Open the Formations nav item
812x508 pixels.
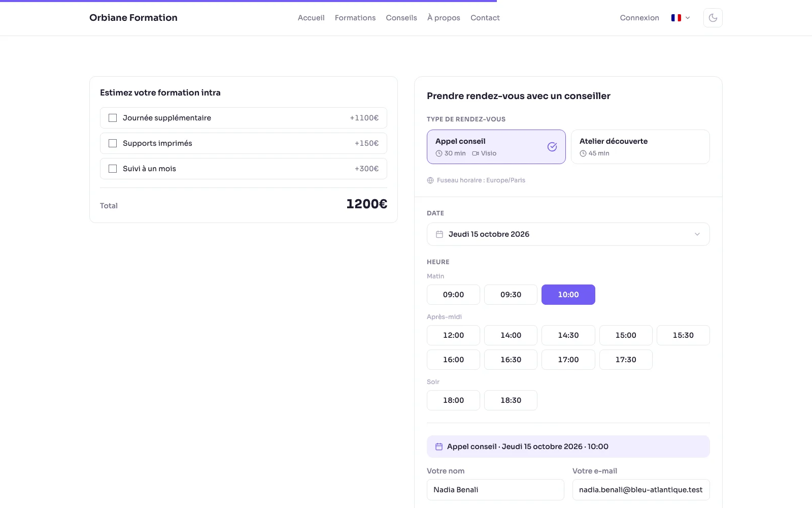(x=355, y=18)
